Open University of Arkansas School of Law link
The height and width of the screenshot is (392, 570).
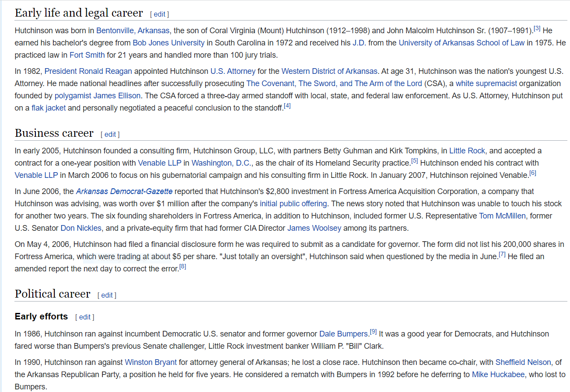pos(462,43)
